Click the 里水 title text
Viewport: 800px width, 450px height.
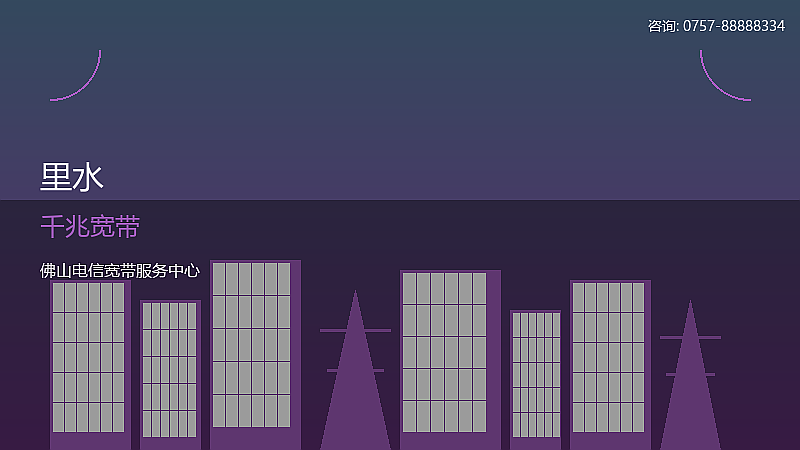pyautogui.click(x=72, y=178)
